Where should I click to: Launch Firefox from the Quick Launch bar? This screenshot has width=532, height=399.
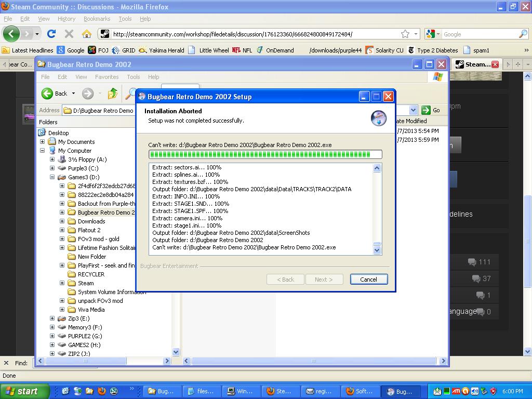[x=101, y=391]
